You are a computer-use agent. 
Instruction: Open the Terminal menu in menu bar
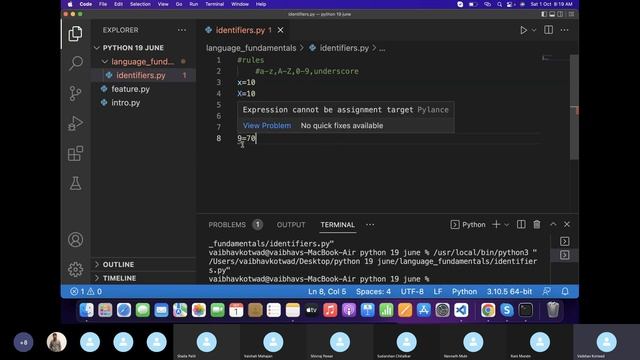pos(214,4)
